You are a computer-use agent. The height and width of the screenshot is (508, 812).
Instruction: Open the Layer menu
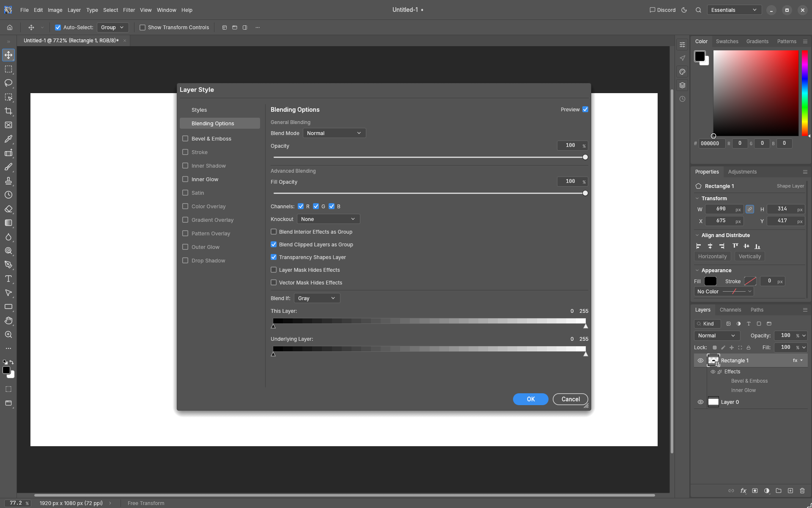click(x=74, y=10)
